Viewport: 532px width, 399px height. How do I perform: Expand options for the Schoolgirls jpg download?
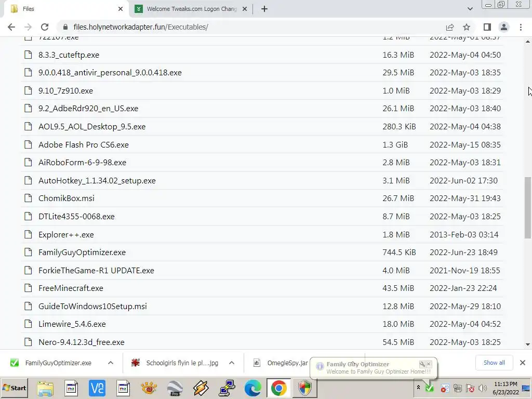(x=232, y=363)
